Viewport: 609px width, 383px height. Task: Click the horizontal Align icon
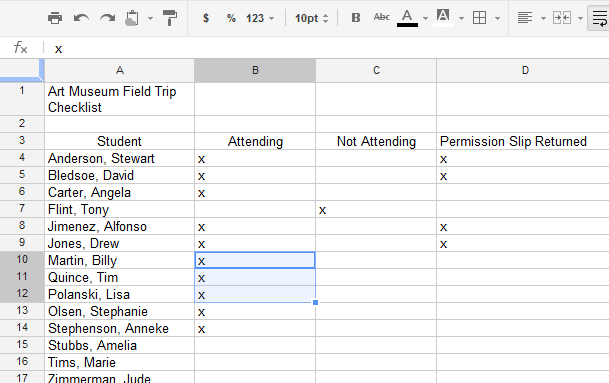point(525,18)
